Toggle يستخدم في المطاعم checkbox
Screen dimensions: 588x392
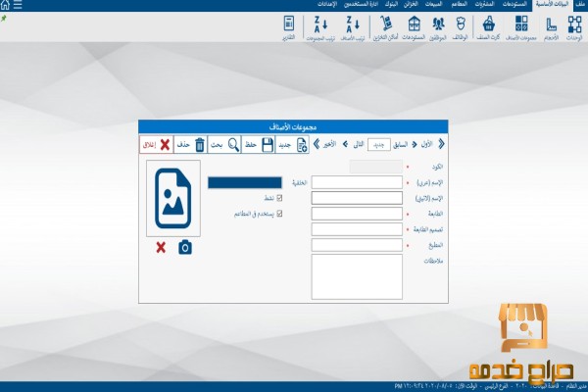pyautogui.click(x=280, y=213)
